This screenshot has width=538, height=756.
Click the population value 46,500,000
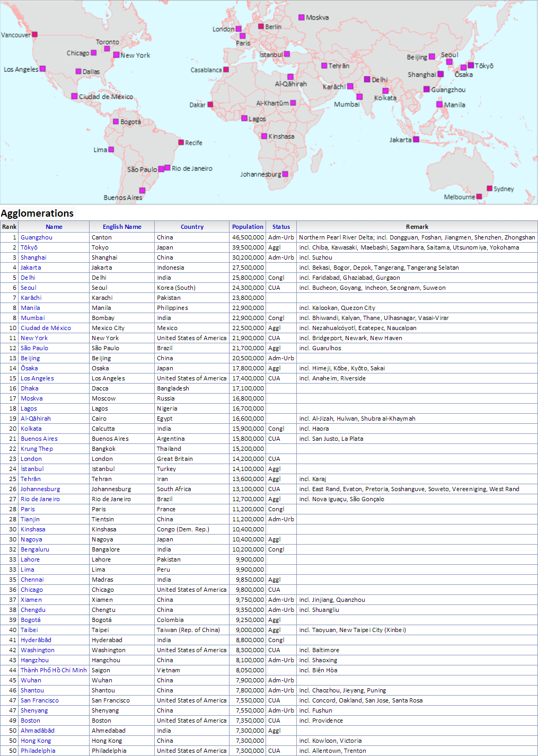click(248, 237)
